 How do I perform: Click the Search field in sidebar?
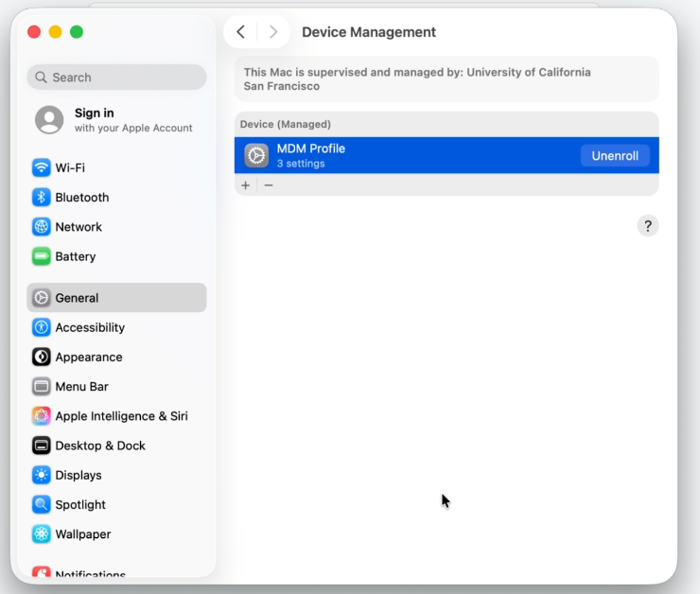point(116,78)
